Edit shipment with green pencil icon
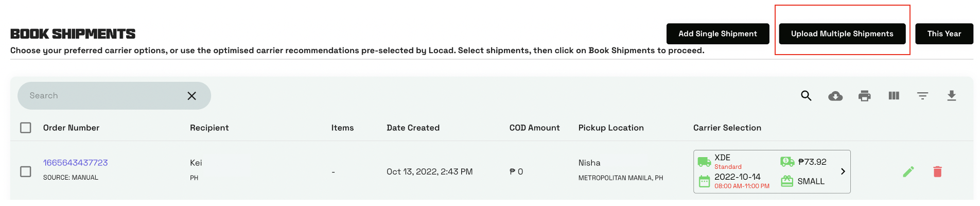 (x=908, y=171)
